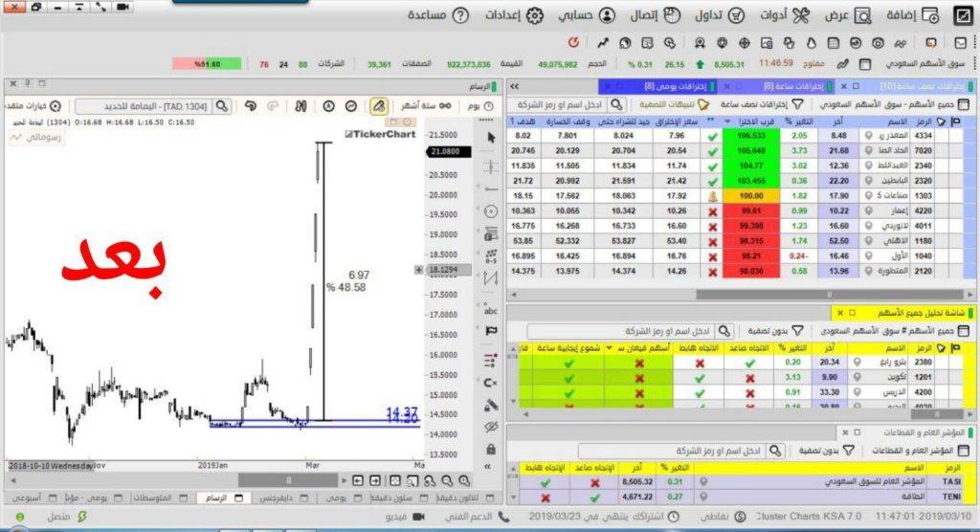The height and width of the screenshot is (532, 980).
Task: Lock drawings with the padlock tool
Action: click(x=491, y=449)
